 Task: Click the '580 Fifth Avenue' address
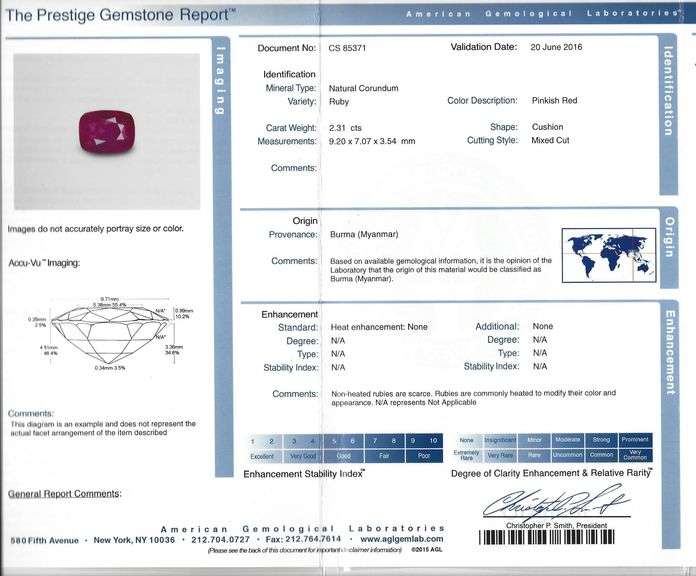click(44, 540)
